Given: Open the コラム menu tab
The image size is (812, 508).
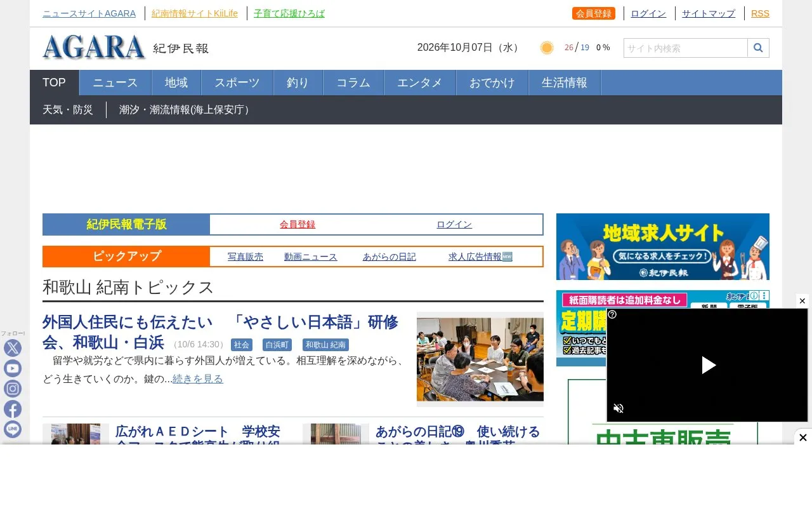Looking at the screenshot, I should [353, 83].
